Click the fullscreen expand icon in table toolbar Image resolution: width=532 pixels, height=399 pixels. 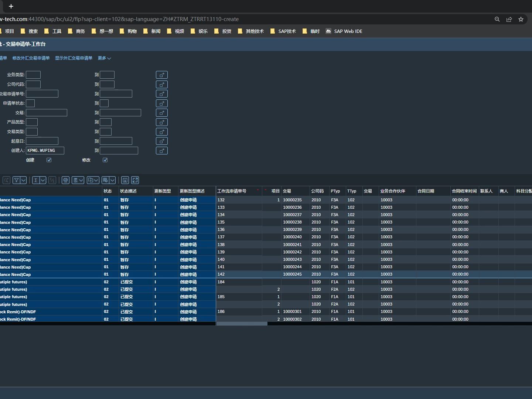click(x=135, y=180)
